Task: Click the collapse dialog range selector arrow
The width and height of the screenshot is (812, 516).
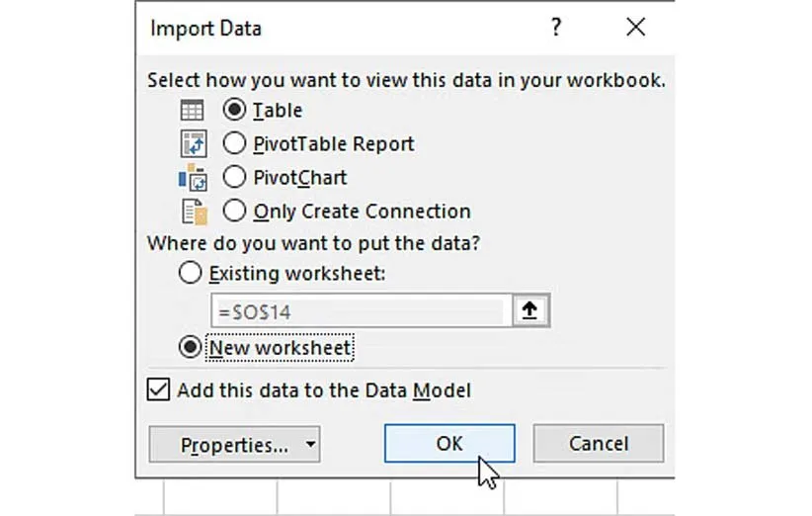Action: tap(529, 311)
